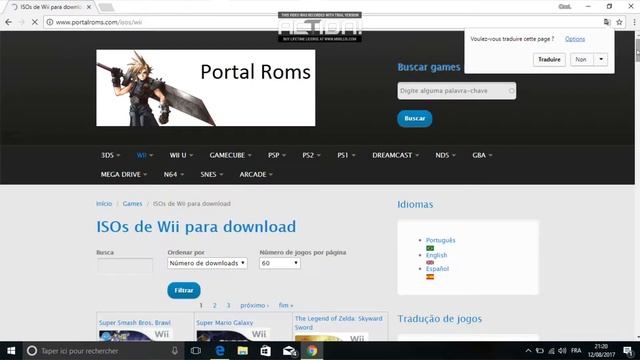Open the PS1 dropdown menu
This screenshot has height=360, width=640.
tap(346, 155)
